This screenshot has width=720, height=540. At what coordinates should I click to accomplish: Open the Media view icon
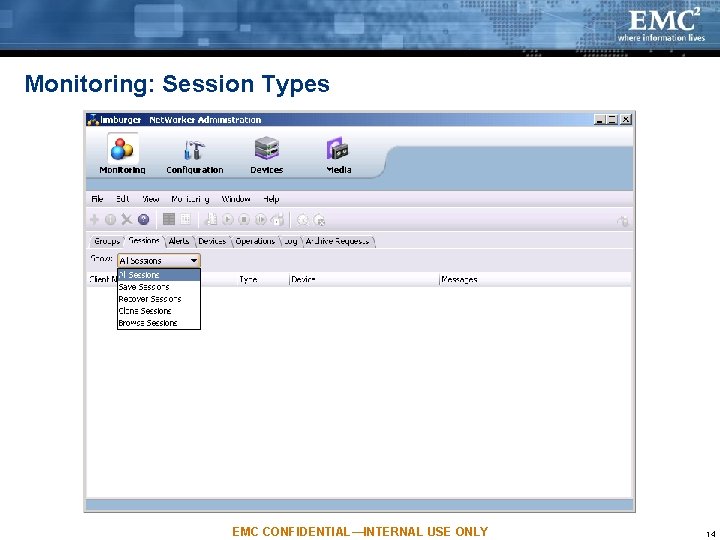coord(338,155)
